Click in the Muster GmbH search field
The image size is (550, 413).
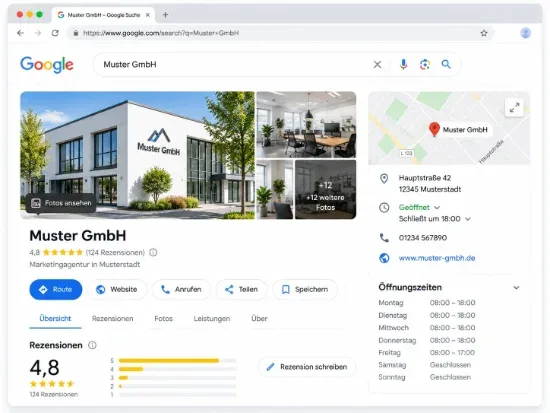tap(232, 65)
